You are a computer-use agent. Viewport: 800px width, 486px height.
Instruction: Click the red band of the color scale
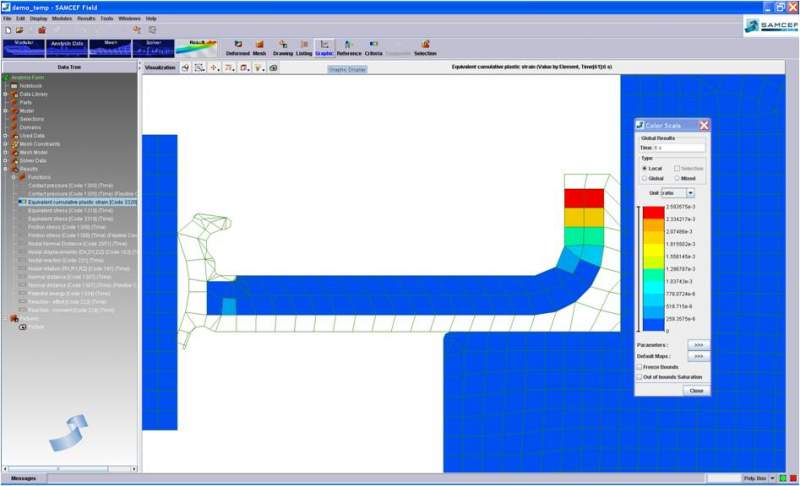click(654, 212)
